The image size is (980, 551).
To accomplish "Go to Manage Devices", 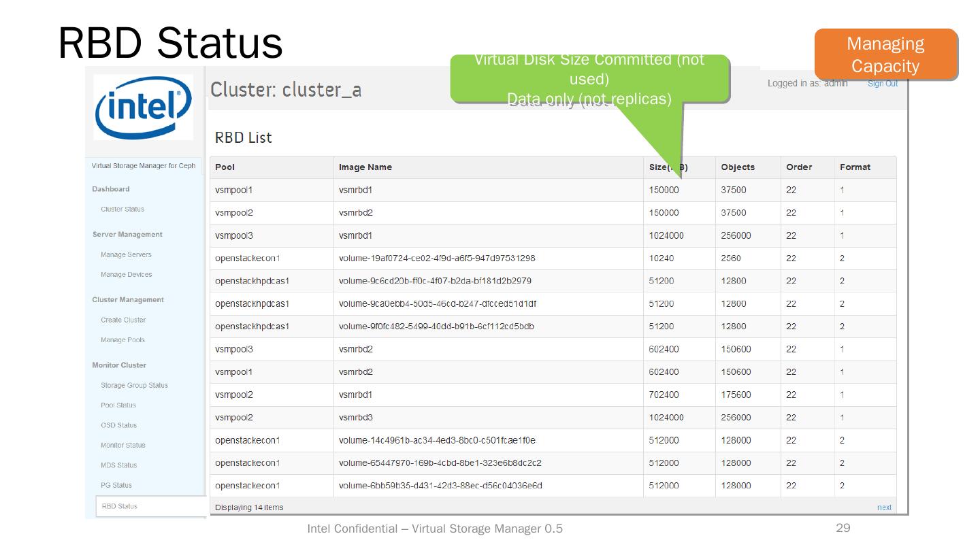I will (x=126, y=275).
